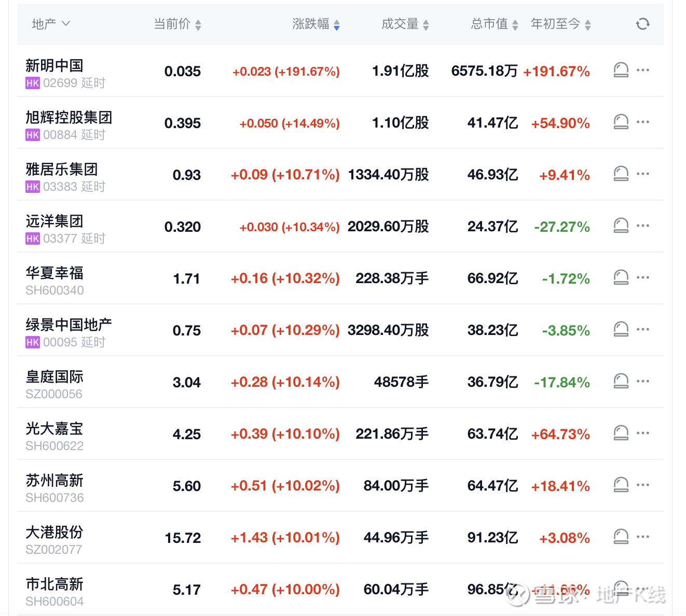This screenshot has height=616, width=686.
Task: Open 绿景中国地产 stock details
Action: pyautogui.click(x=68, y=325)
